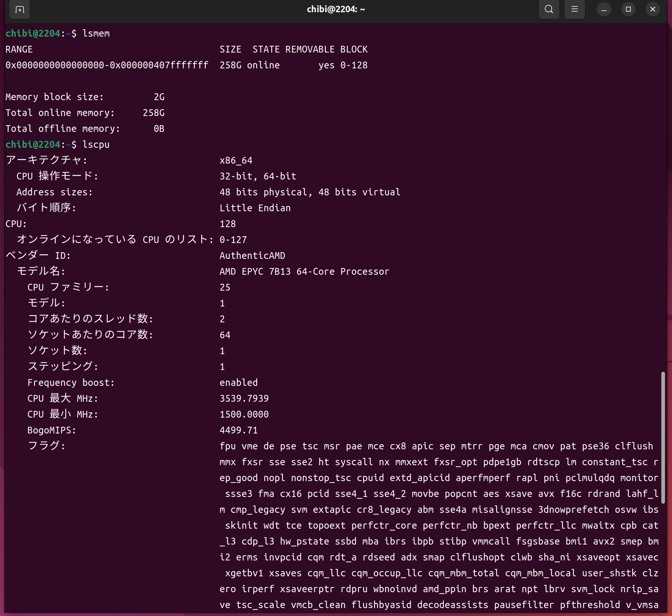Open a new terminal tab
The image size is (672, 616).
[20, 10]
